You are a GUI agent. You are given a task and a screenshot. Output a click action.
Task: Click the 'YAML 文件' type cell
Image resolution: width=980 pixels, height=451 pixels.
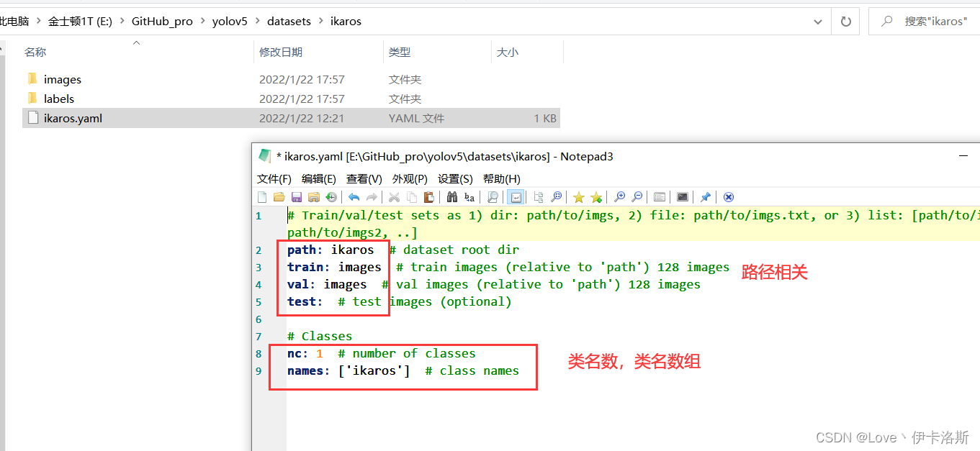pyautogui.click(x=416, y=118)
